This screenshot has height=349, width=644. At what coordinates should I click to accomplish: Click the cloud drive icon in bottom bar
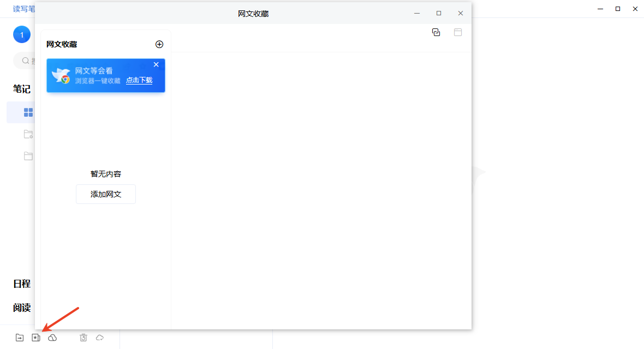tap(52, 338)
